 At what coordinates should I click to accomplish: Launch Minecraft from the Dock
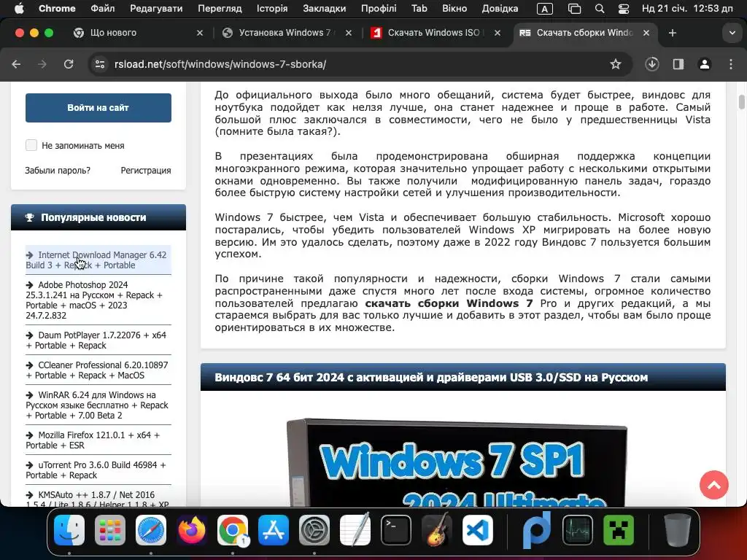coord(619,530)
